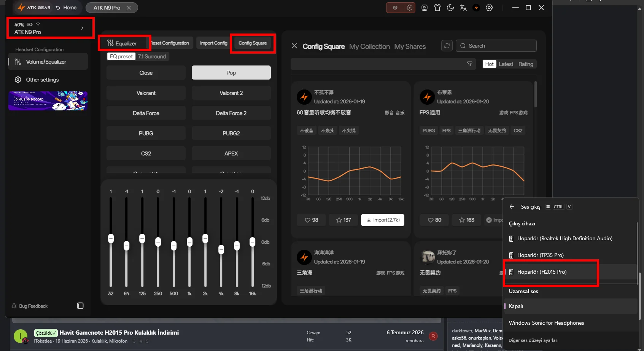Go back using the Home arrow
This screenshot has height=351, width=644.
click(x=66, y=8)
